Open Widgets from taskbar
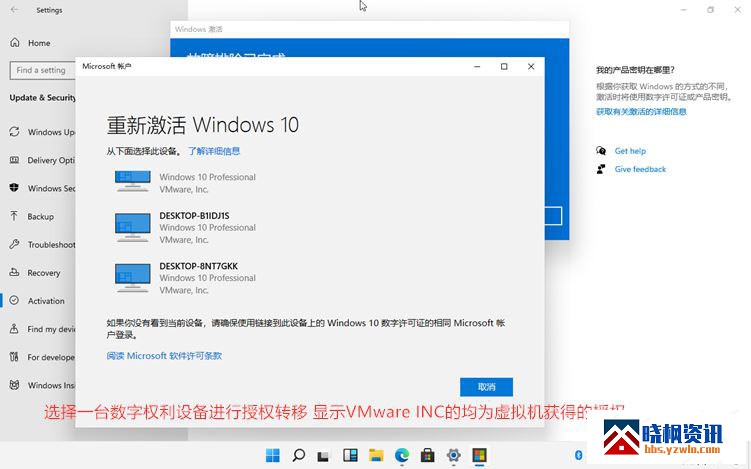This screenshot has height=469, width=751. 350,455
